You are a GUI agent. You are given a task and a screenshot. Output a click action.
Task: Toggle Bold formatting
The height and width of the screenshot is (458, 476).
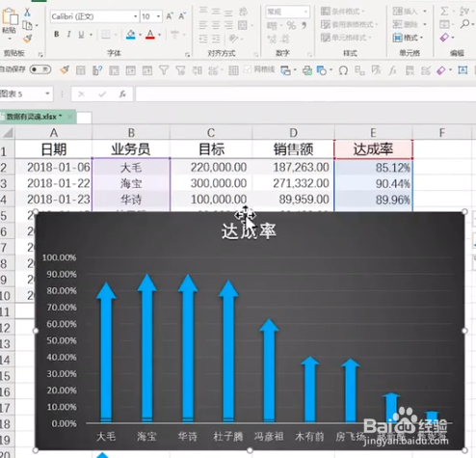pyautogui.click(x=57, y=35)
